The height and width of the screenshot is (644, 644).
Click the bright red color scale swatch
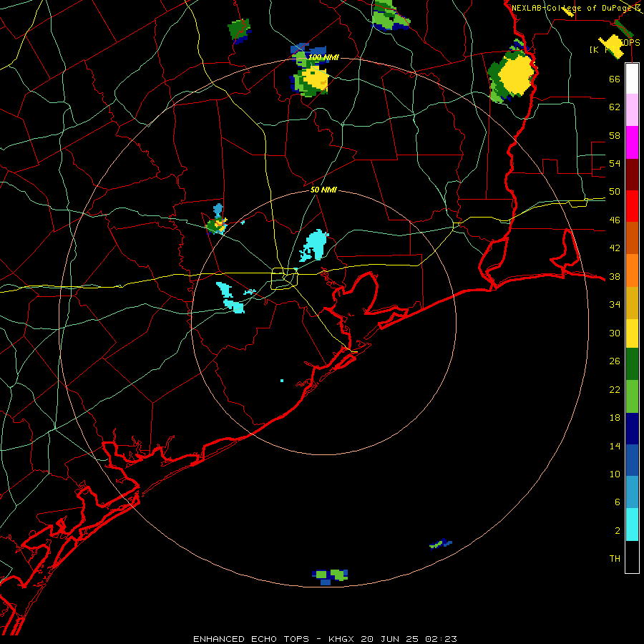[x=632, y=206]
